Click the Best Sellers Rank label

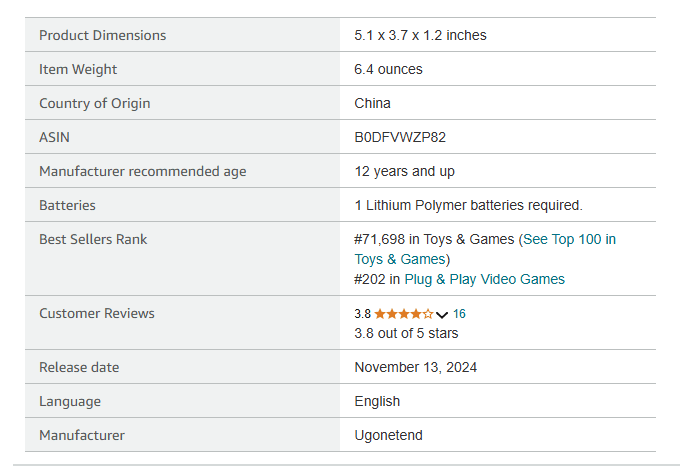pyautogui.click(x=93, y=239)
